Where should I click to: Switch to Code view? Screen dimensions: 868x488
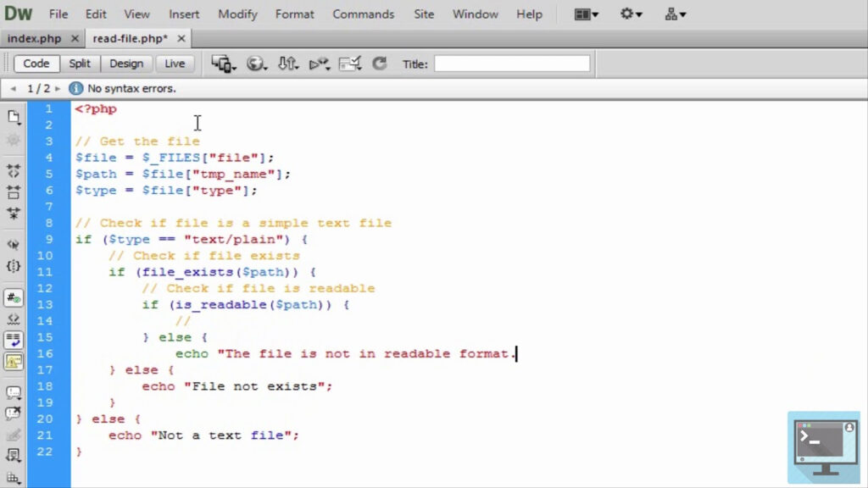[x=36, y=64]
